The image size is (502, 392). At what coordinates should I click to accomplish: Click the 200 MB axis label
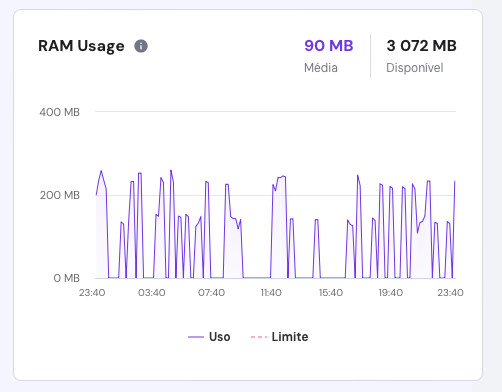(60, 195)
